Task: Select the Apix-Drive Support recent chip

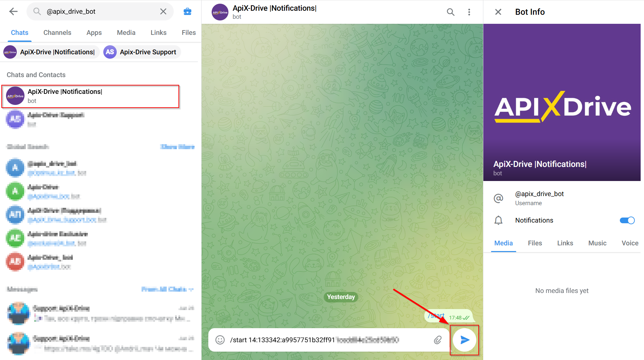Action: tap(142, 52)
